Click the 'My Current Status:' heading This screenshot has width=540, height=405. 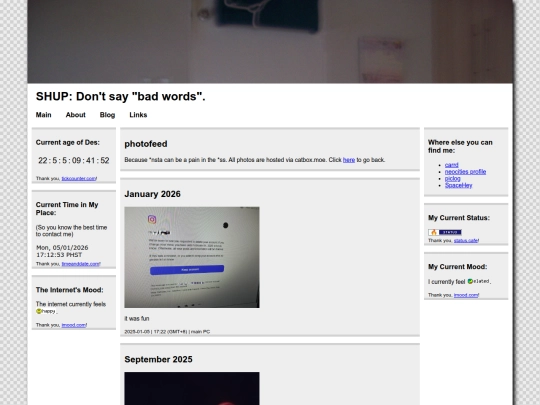459,218
